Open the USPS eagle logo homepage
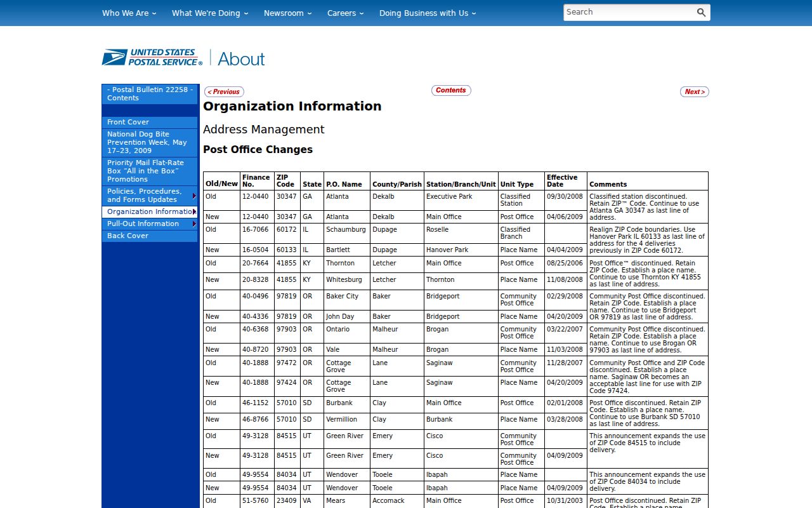The image size is (812, 508). pos(152,58)
